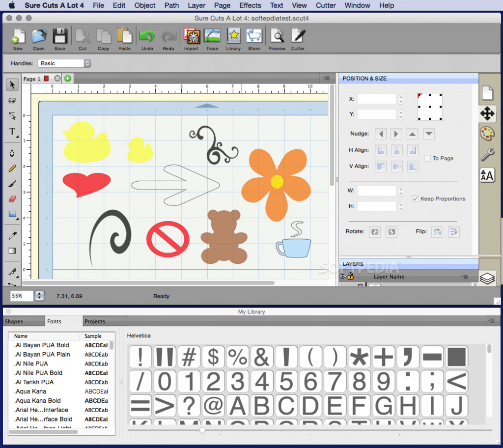Open the Sure Cuts A Lot 4 menu
The height and width of the screenshot is (448, 503).
pos(54,5)
